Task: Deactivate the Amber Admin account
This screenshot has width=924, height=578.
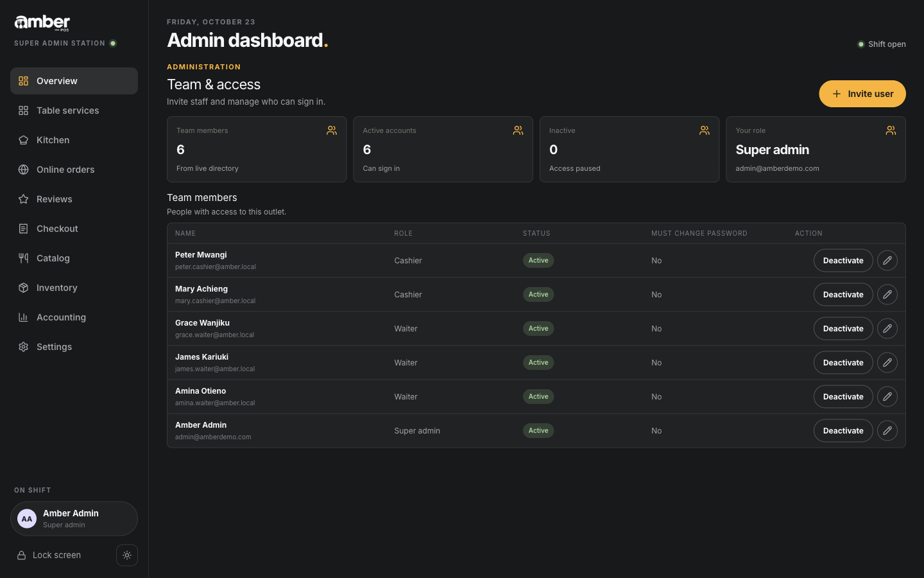Action: click(x=843, y=431)
